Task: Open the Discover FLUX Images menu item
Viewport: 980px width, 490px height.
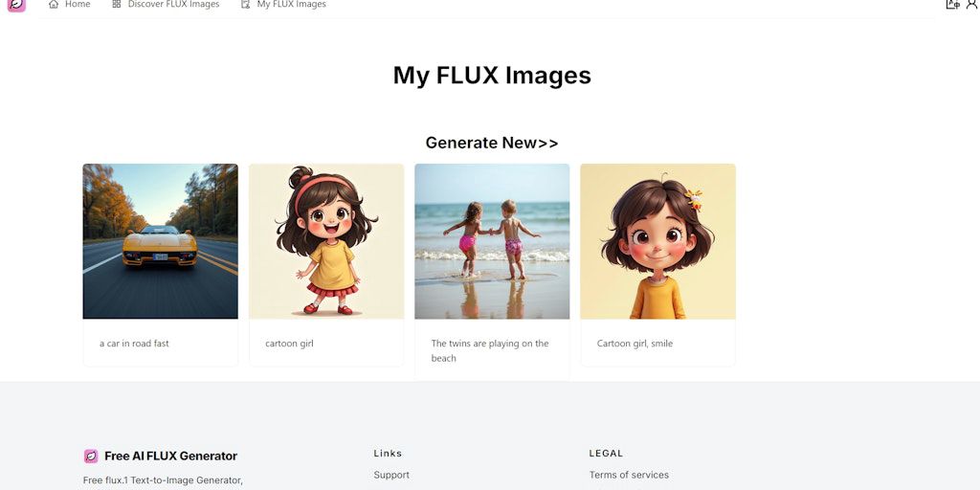Action: click(x=166, y=5)
